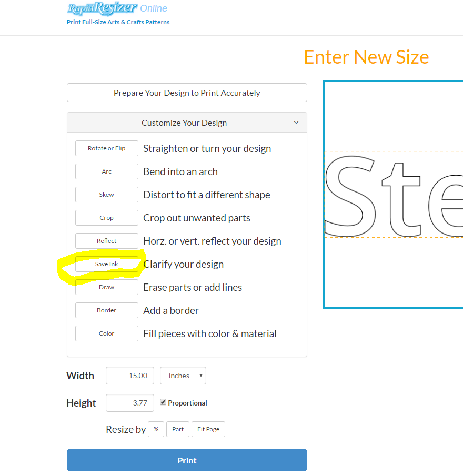Select the Reflect button

pos(107,241)
